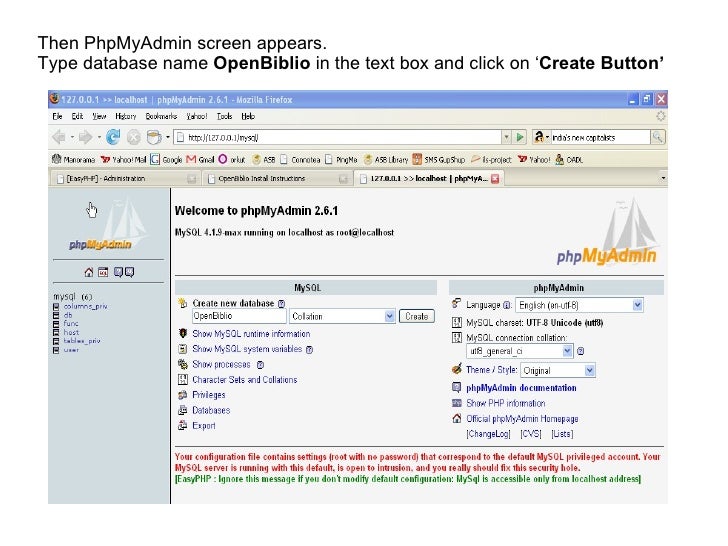Open the address bar history dropdown arrow
Screen dimensions: 728x546
coord(506,137)
